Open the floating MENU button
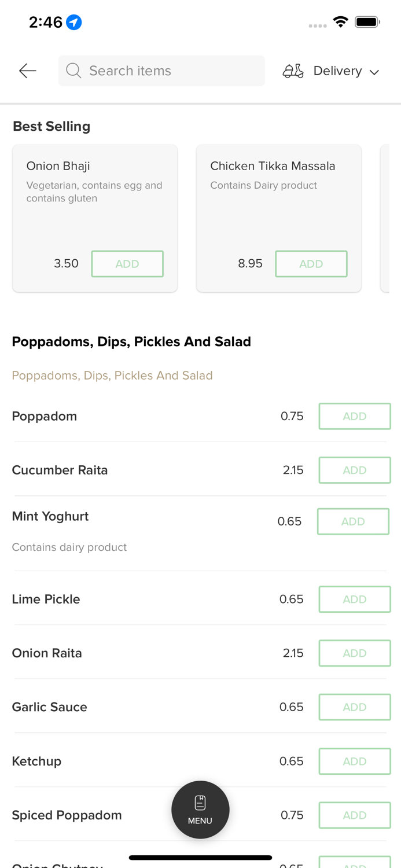401x868 pixels. pos(200,810)
